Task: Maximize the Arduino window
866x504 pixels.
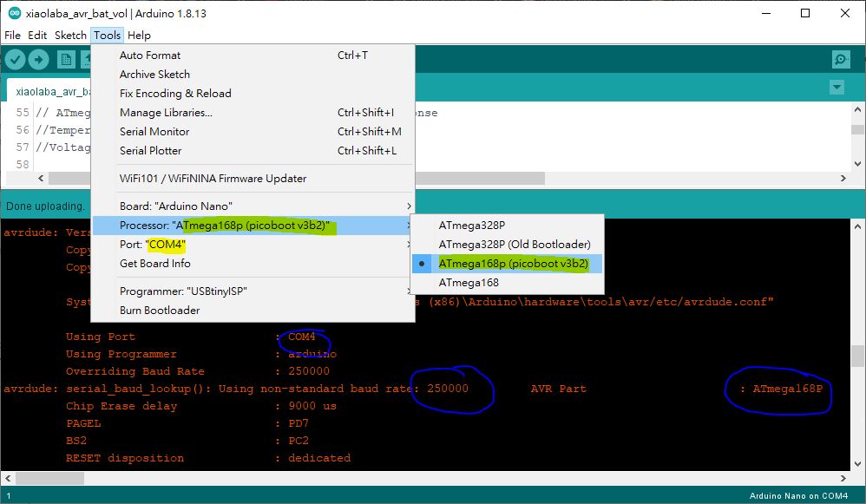Action: point(805,13)
